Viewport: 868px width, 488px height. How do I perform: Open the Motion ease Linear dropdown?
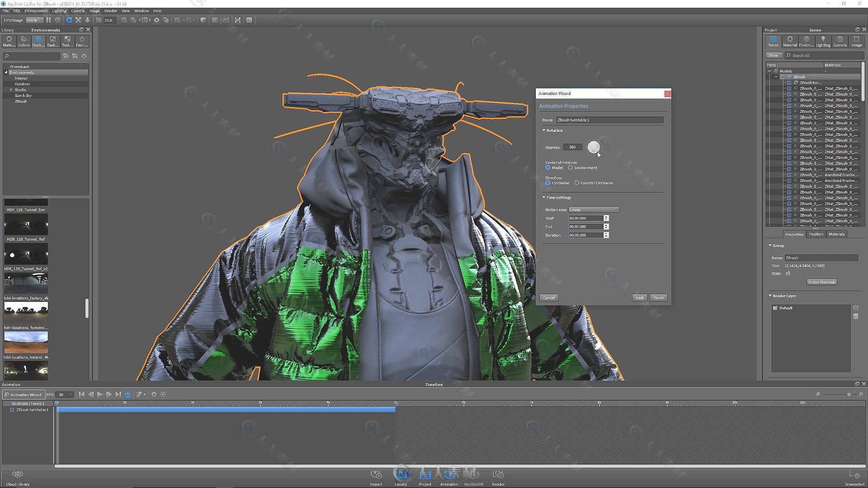click(x=594, y=210)
